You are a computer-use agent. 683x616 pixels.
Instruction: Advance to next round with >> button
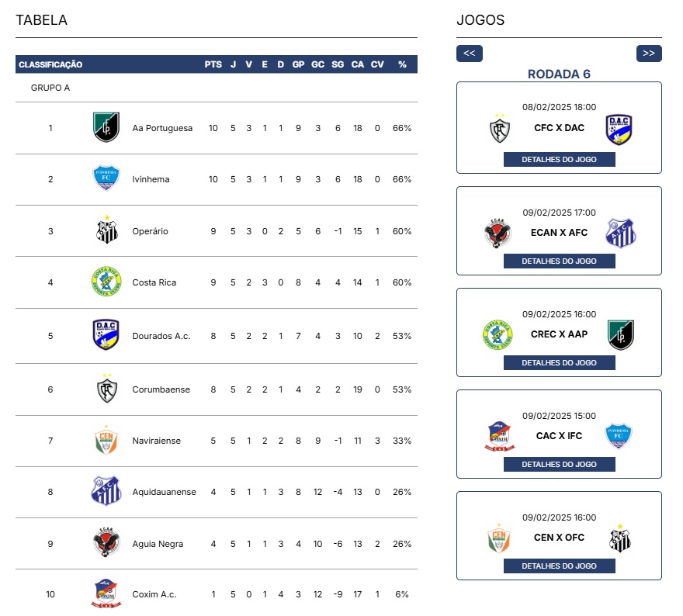pos(649,53)
